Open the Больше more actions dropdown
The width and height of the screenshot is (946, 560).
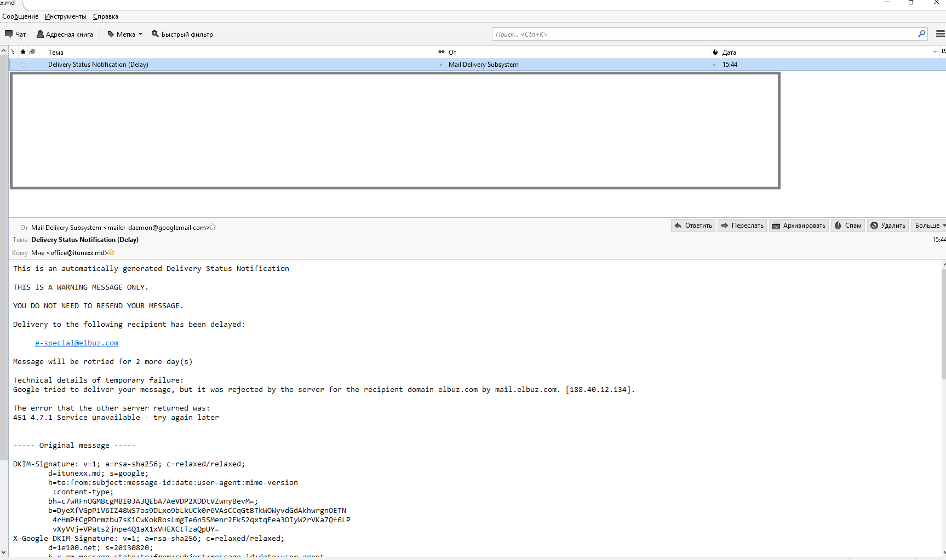click(929, 226)
